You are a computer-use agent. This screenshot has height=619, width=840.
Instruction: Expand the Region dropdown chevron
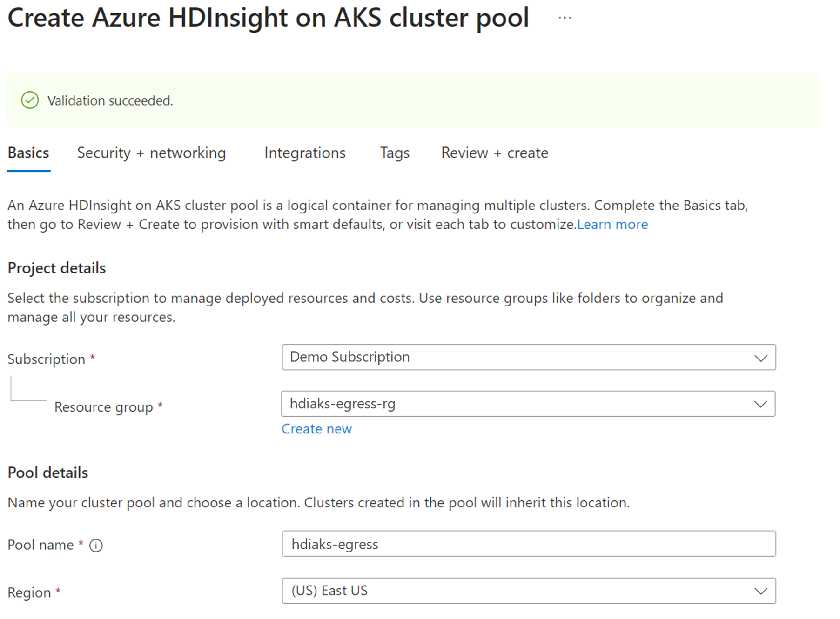(760, 591)
